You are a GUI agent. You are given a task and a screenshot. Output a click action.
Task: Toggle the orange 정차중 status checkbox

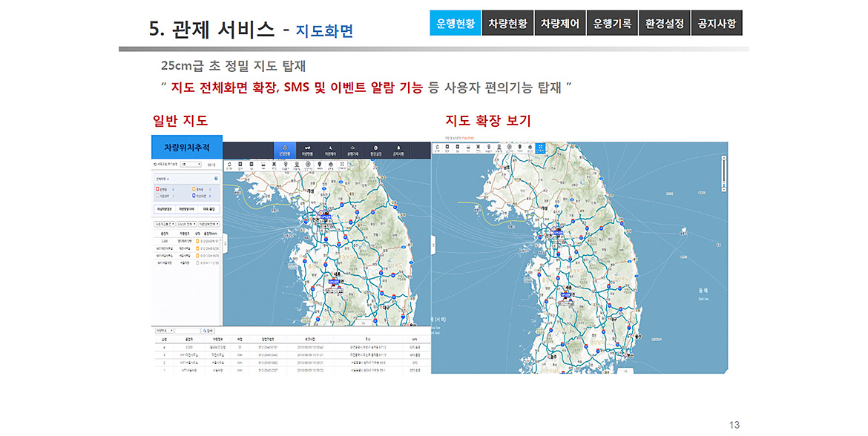tap(194, 190)
